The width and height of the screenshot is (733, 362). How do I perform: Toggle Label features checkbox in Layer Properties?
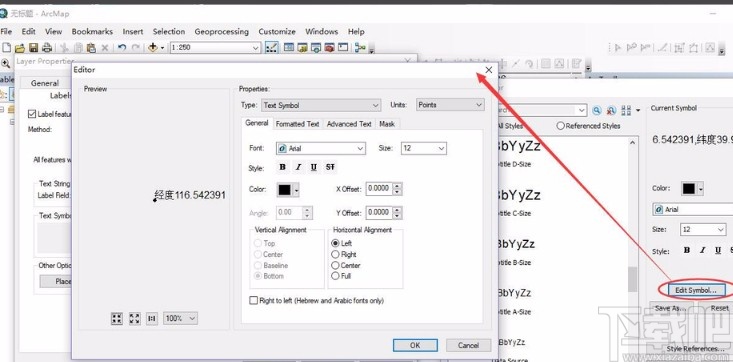click(32, 114)
